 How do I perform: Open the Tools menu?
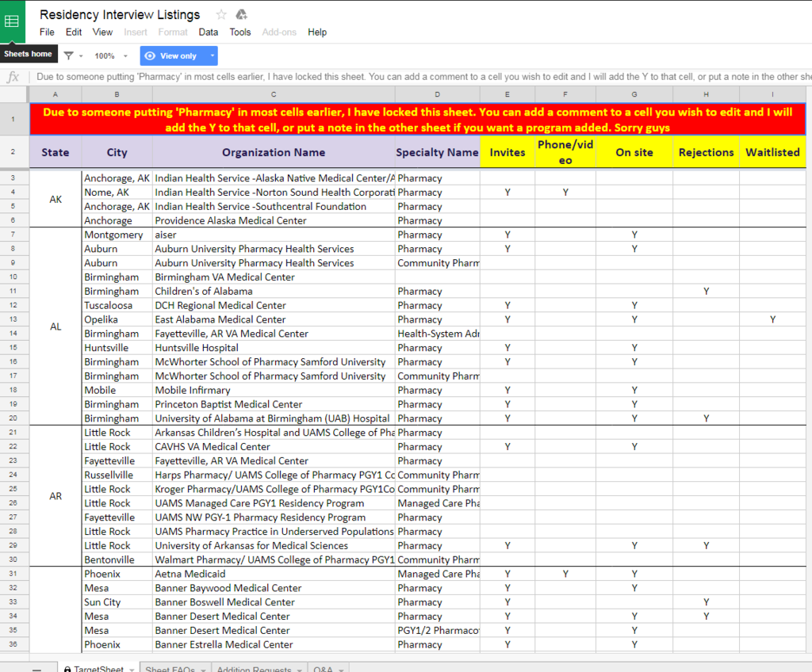(x=240, y=32)
